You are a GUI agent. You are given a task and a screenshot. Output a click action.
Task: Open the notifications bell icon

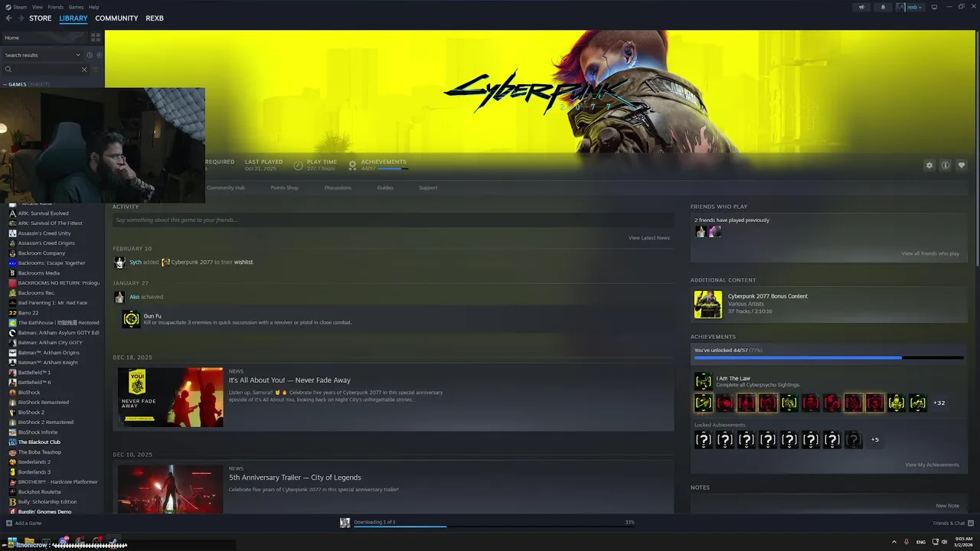[883, 7]
